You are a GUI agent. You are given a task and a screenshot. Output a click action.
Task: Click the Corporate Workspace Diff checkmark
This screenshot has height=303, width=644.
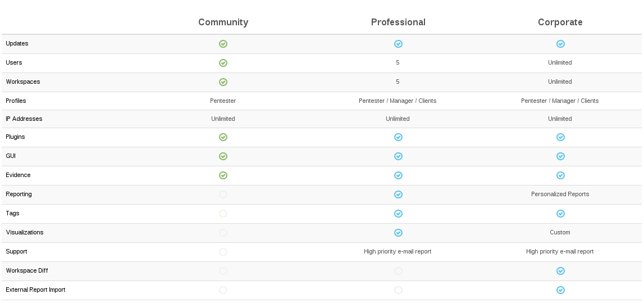pyautogui.click(x=560, y=271)
